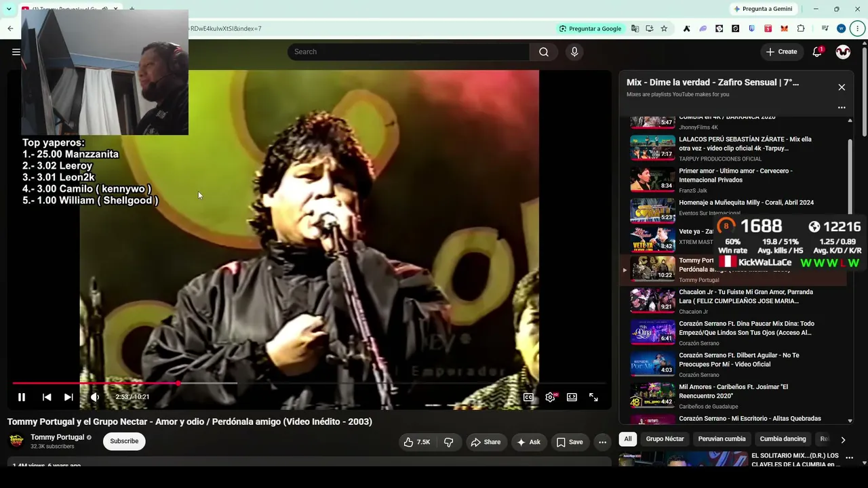Image resolution: width=868 pixels, height=488 pixels.
Task: Click the red calendar extension icon
Action: (768, 28)
